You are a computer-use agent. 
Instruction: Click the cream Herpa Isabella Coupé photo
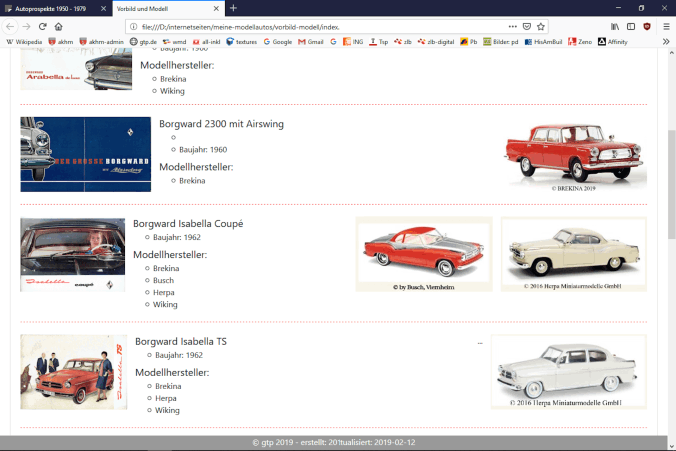574,254
